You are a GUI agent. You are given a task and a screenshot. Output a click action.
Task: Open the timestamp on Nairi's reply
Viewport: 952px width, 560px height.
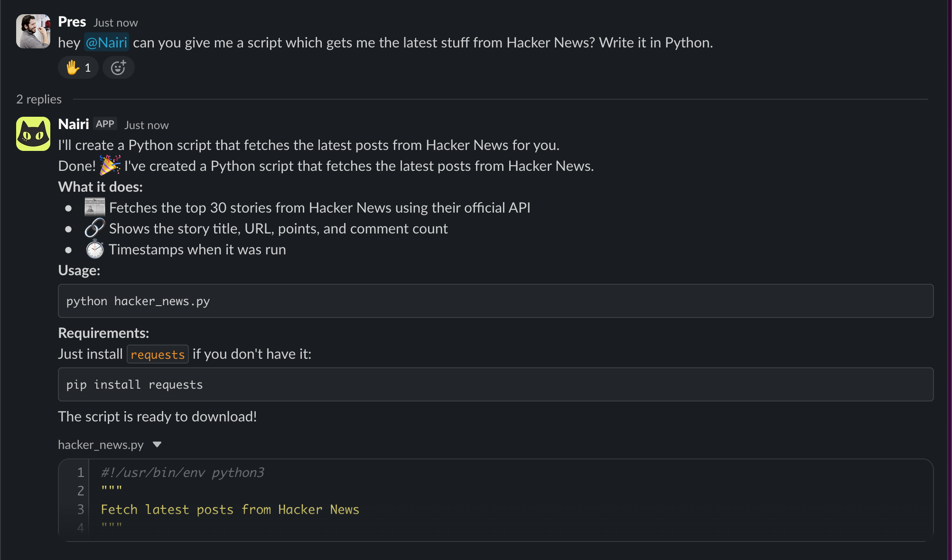pyautogui.click(x=147, y=125)
